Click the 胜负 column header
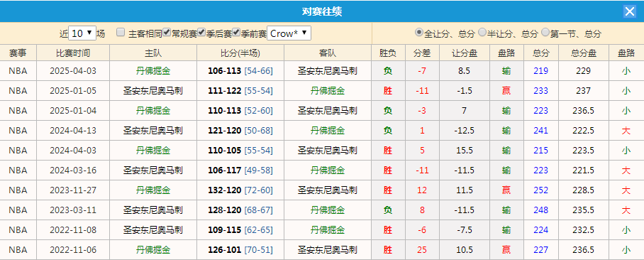 click(x=388, y=53)
